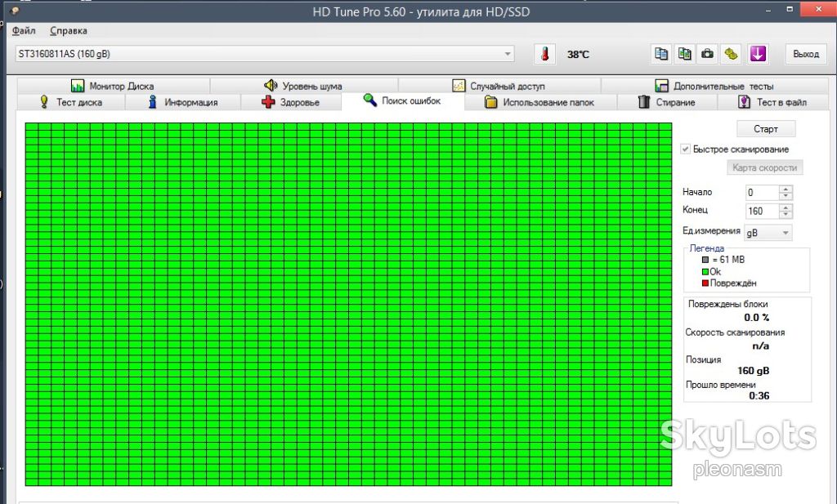Click the 0:36 elapsed time value
Viewport: 837px width, 504px height.
coord(759,395)
